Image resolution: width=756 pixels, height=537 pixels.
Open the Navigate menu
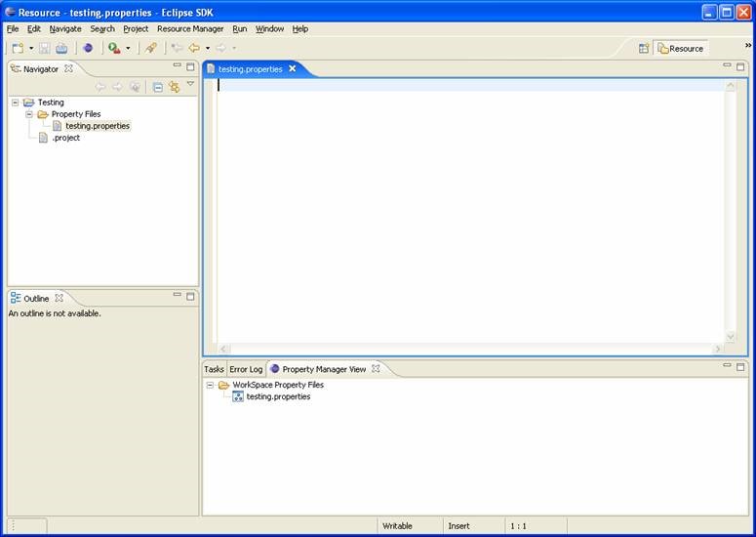click(65, 29)
